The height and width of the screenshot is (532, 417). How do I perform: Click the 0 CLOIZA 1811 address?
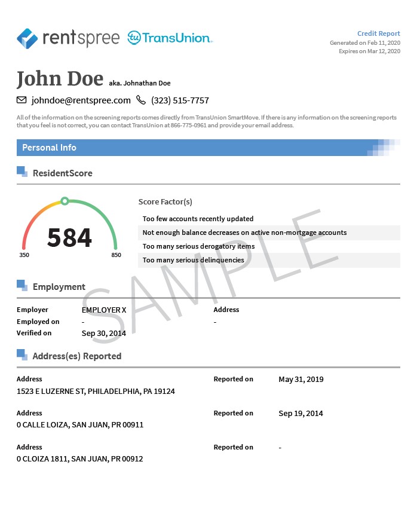(79, 458)
